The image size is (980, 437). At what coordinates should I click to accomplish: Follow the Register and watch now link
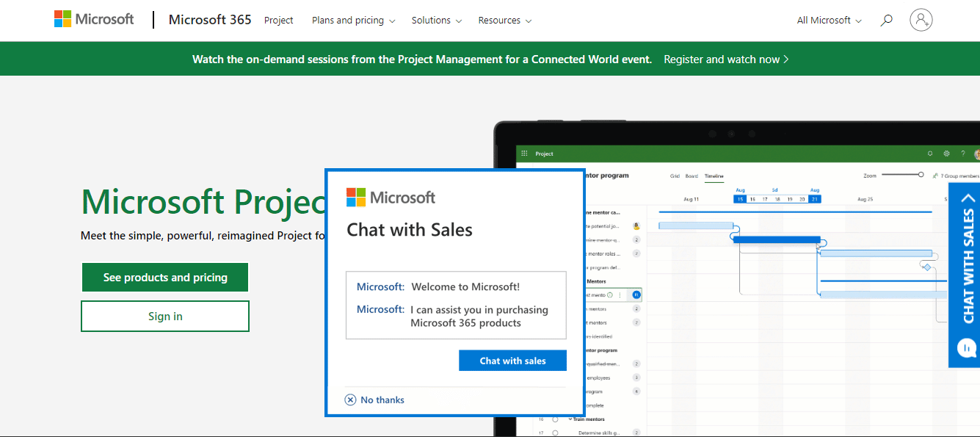pos(726,59)
